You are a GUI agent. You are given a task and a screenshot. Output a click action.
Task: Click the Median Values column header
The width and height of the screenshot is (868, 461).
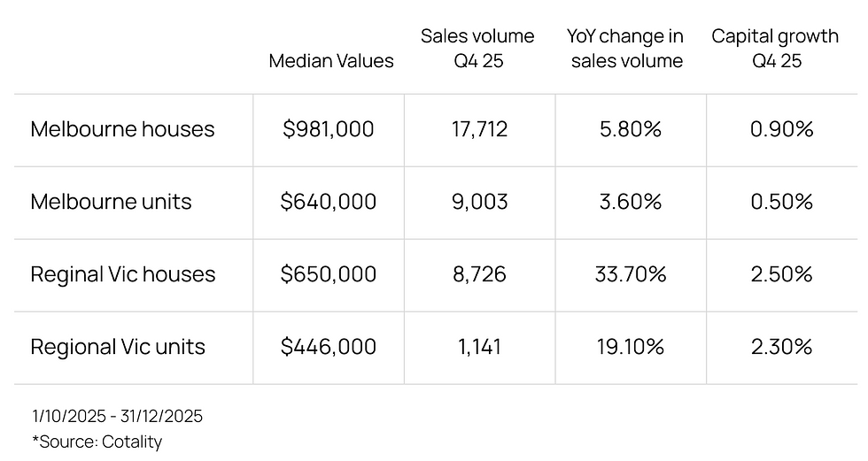click(x=331, y=61)
